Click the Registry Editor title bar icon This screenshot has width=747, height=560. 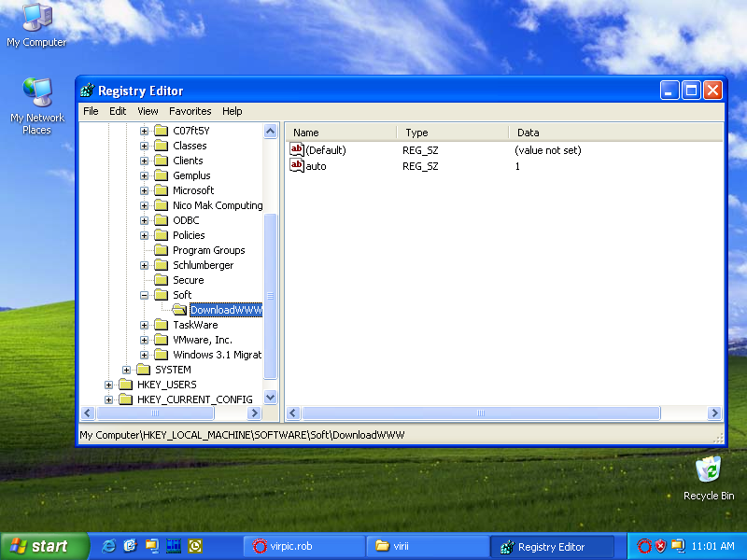tap(87, 90)
